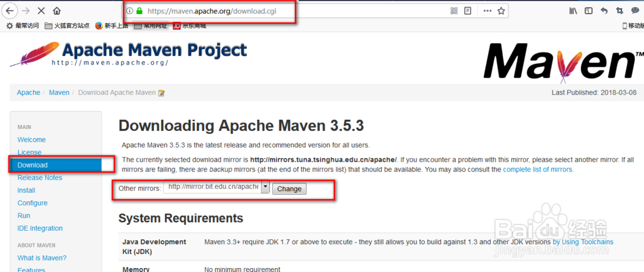Open the IDE Integration sidebar link

(40, 228)
